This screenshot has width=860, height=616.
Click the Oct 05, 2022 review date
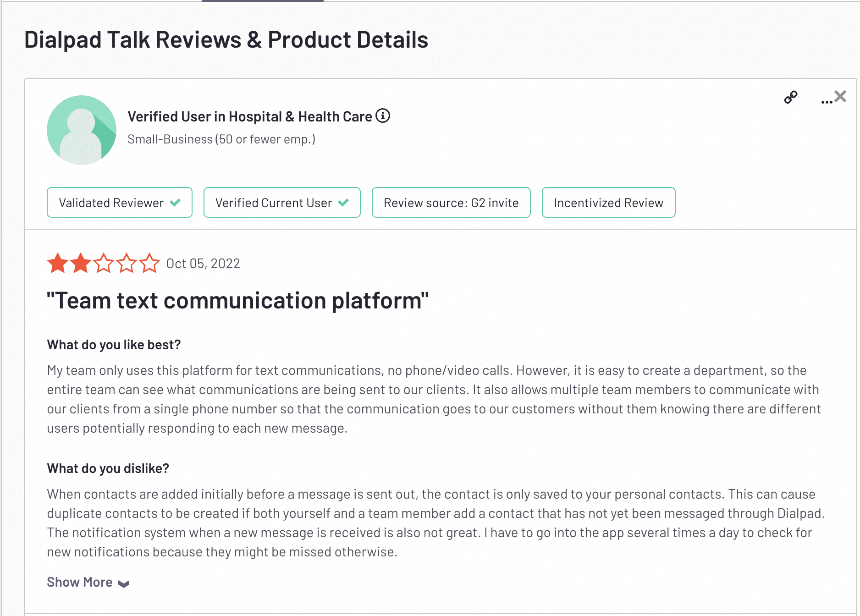click(x=203, y=264)
